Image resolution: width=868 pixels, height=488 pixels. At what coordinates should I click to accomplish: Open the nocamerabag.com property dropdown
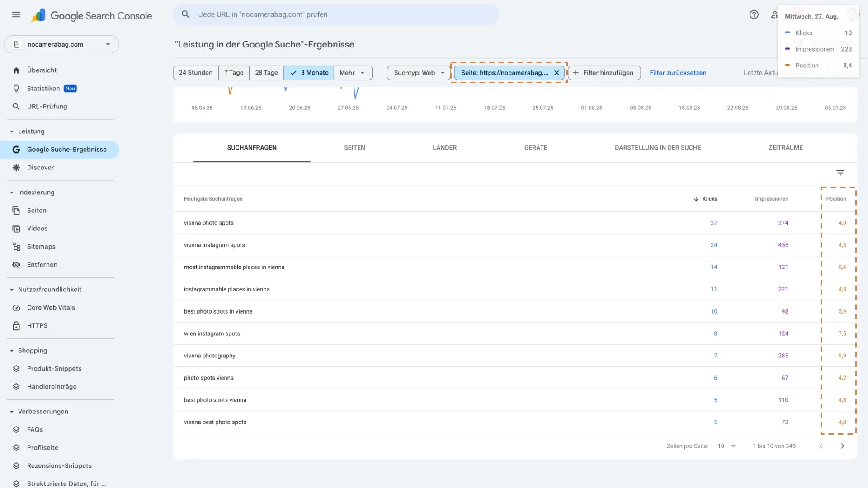(61, 44)
